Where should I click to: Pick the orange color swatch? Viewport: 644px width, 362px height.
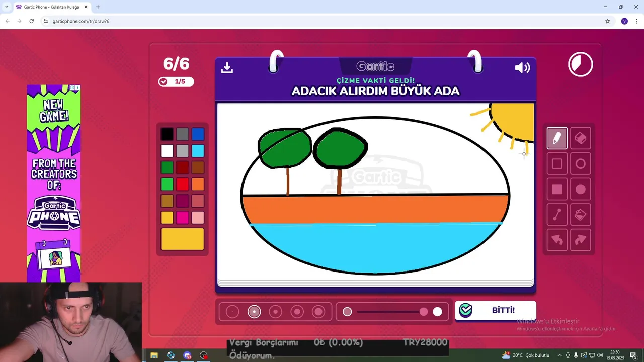198,184
